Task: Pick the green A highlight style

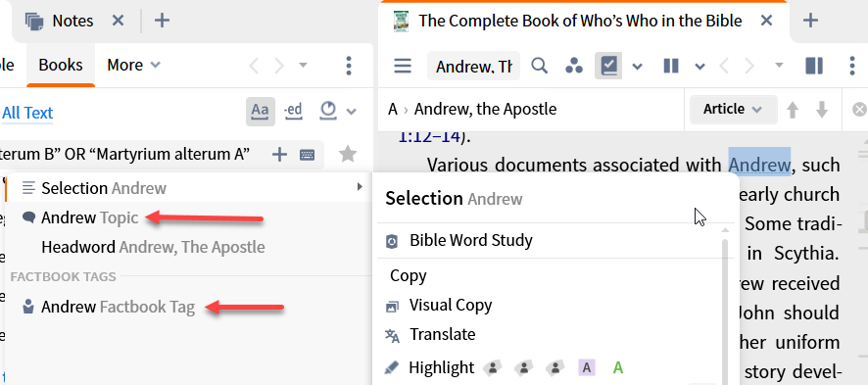Action: (618, 367)
